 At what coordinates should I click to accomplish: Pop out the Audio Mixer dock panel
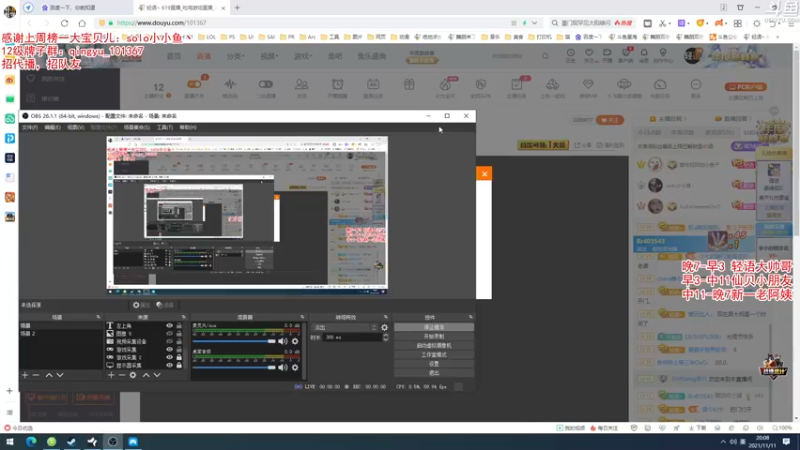pyautogui.click(x=302, y=317)
